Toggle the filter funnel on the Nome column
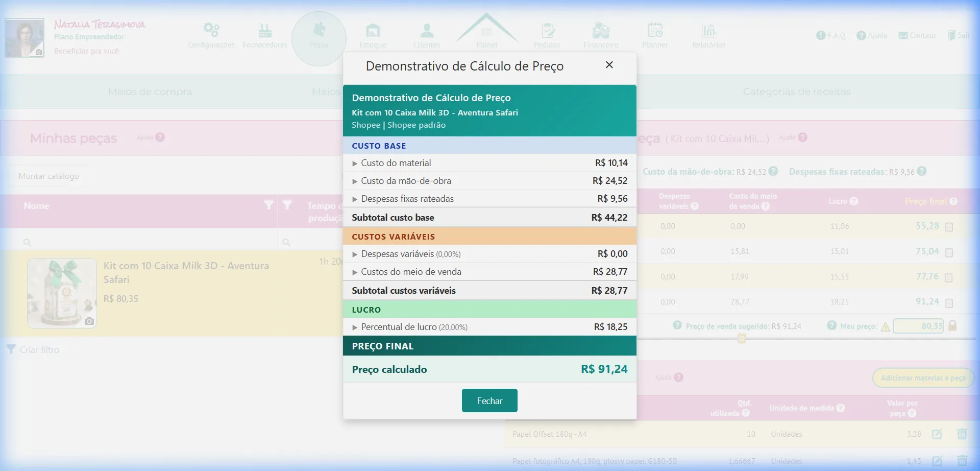The height and width of the screenshot is (471, 980). pyautogui.click(x=269, y=205)
